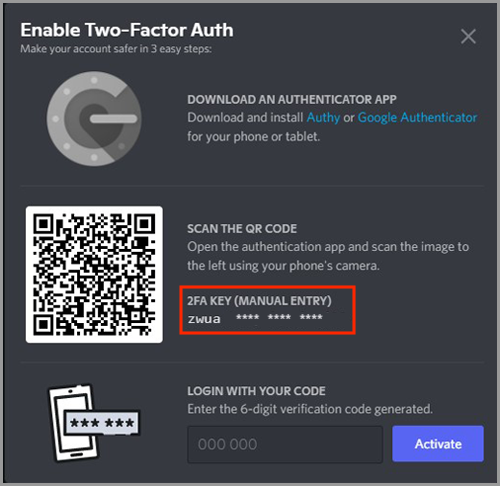Viewport: 500px width, 486px height.
Task: Click the 'Login With Your Code' heading
Action: 256,391
